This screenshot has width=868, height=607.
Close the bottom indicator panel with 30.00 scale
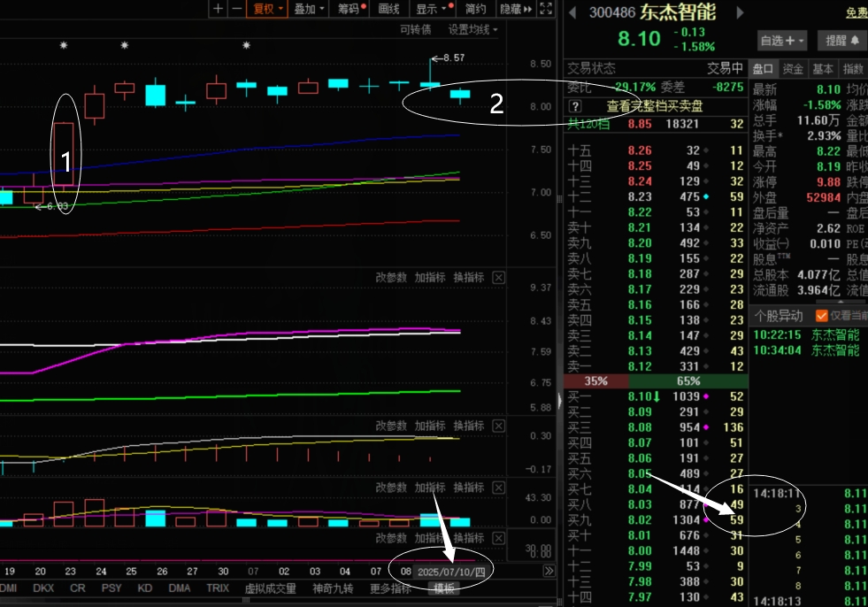point(498,538)
